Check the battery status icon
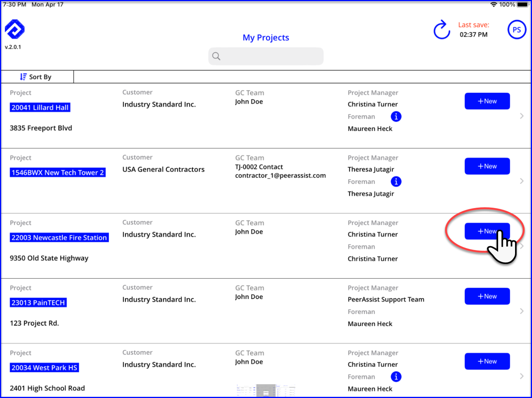The height and width of the screenshot is (398, 532). coord(523,5)
